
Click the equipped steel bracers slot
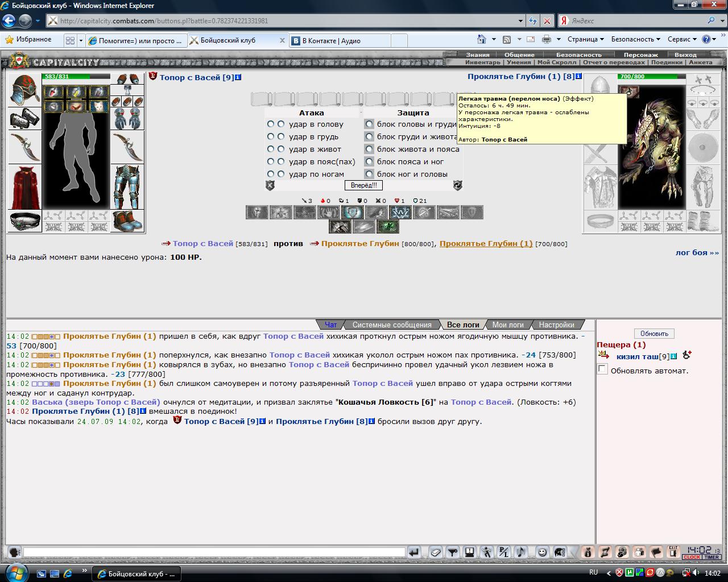(x=24, y=119)
